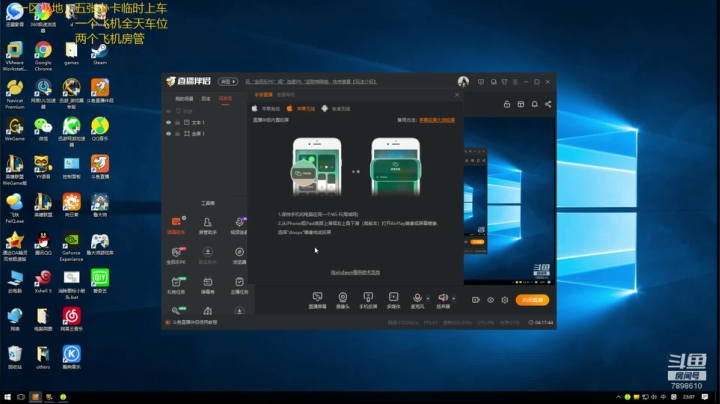
Task: Mute the 扬声器 speaker
Action: (443, 300)
